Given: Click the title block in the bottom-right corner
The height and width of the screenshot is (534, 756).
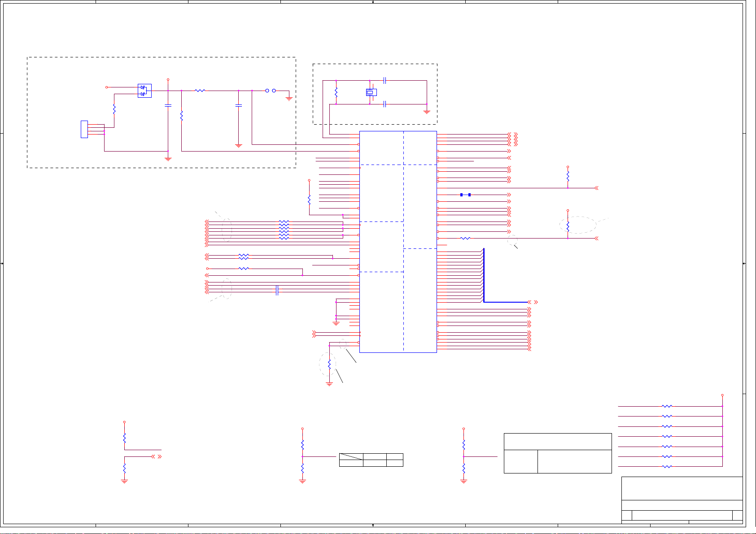Looking at the screenshot, I should (682, 499).
